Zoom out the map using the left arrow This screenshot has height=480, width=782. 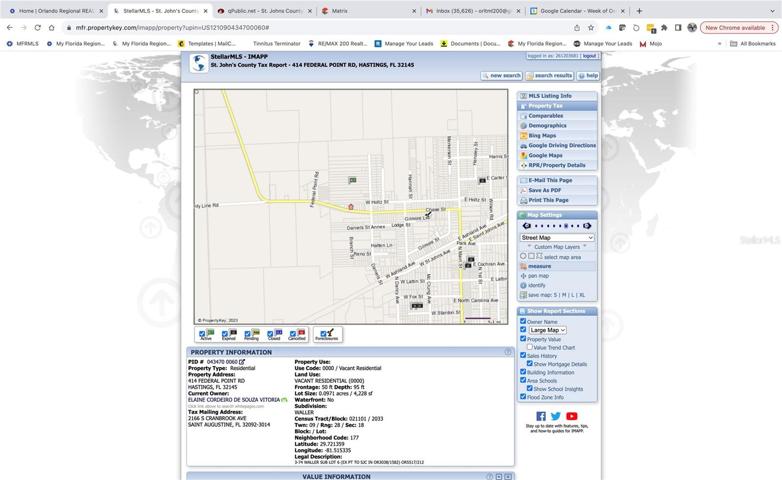point(526,226)
